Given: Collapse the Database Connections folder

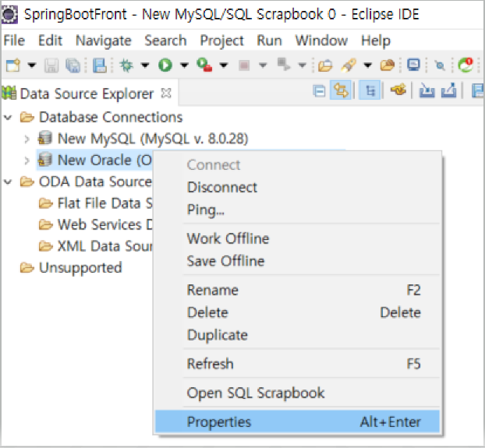Looking at the screenshot, I should click(8, 118).
